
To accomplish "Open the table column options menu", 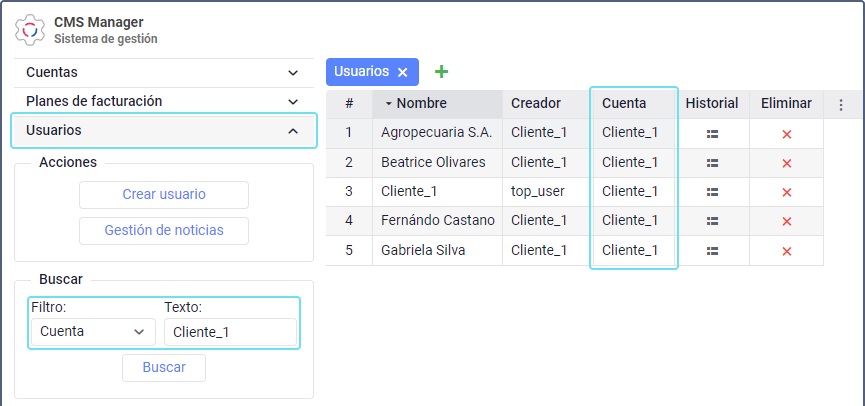I will 840,104.
